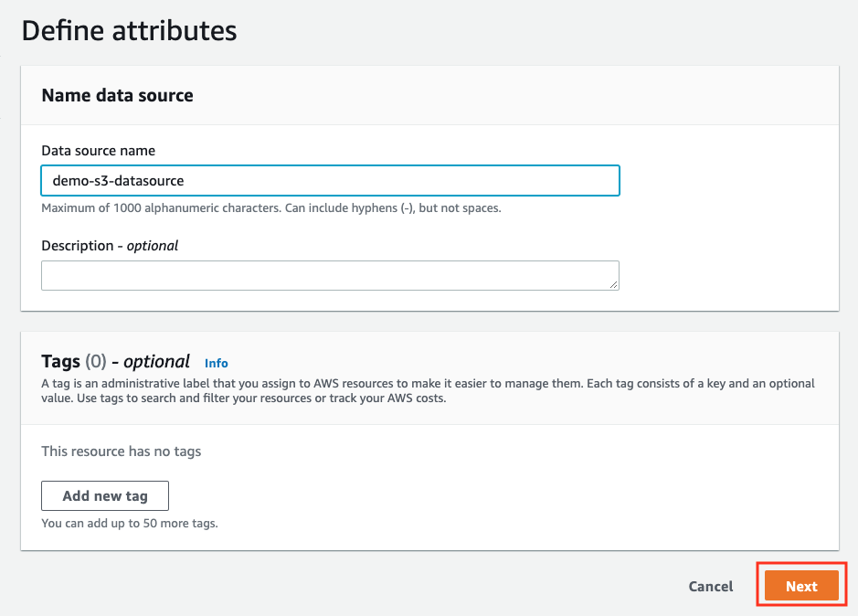Click the 'Data source name' label

pos(99,151)
